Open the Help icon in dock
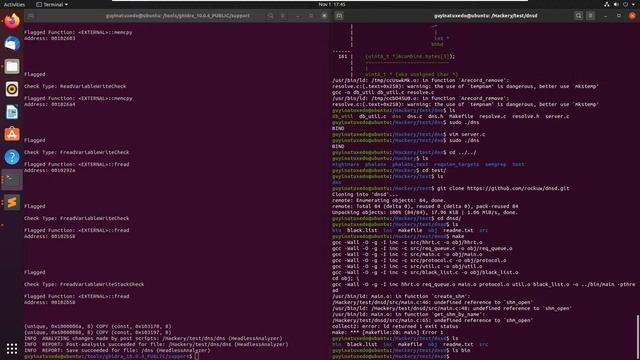640x360 pixels. [12, 157]
